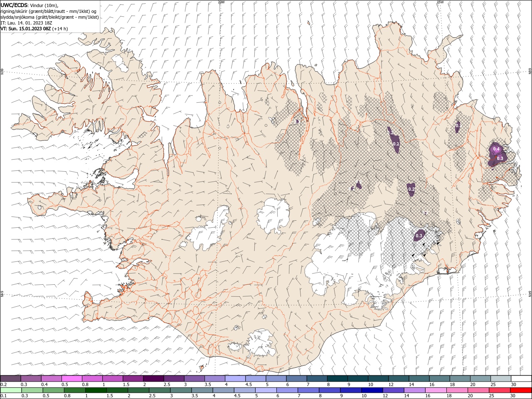Pick the bright red 30 swatch in lower legend
Screen dimensions: 532x399
tap(521, 390)
